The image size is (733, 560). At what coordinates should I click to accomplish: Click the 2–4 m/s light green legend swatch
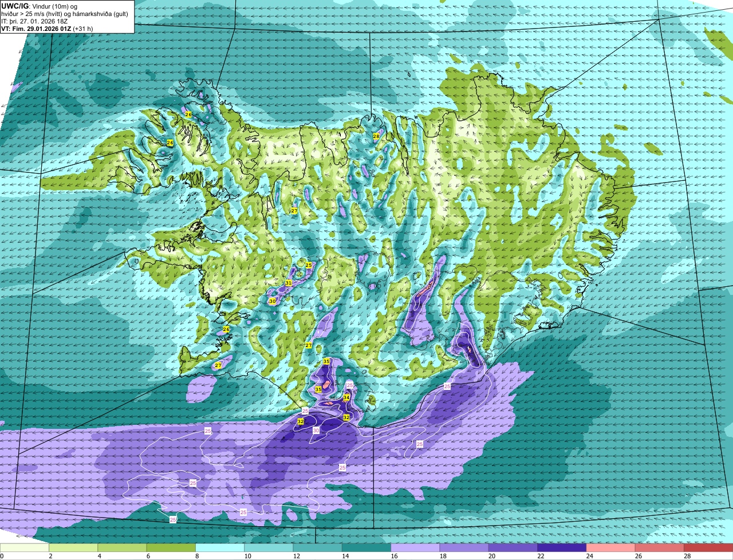click(x=73, y=547)
